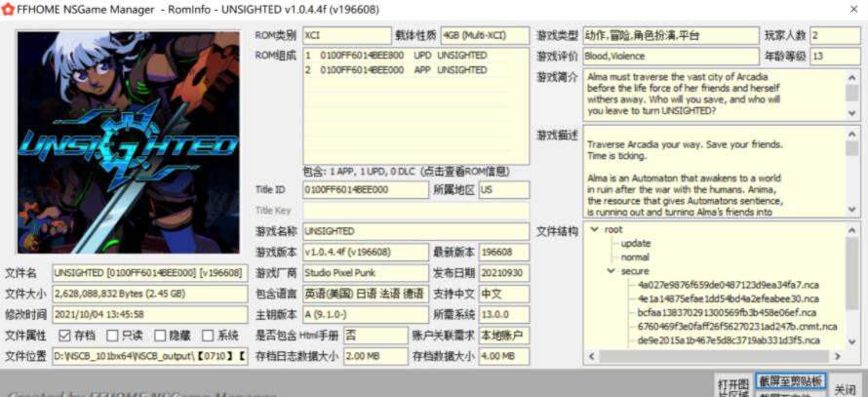Click the 文件大小 field 2,628,088,832 Bytes
This screenshot has width=868, height=397.
[150, 294]
